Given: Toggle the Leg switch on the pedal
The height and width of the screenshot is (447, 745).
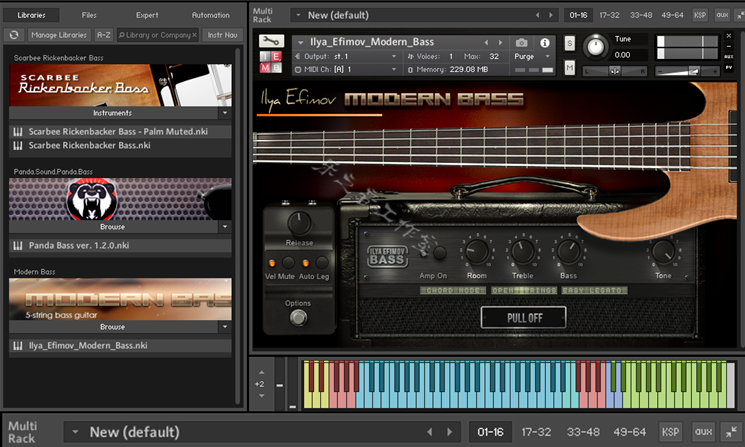Looking at the screenshot, I should pos(322,262).
